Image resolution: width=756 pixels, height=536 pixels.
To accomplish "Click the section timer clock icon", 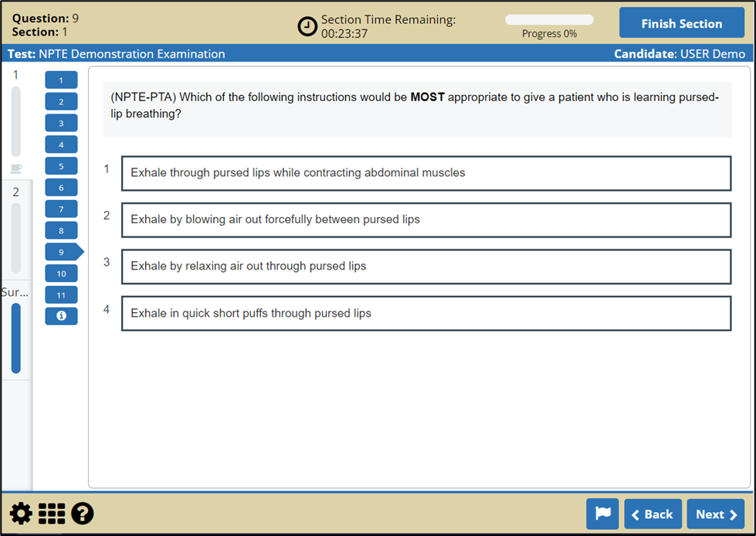I will pos(307,26).
